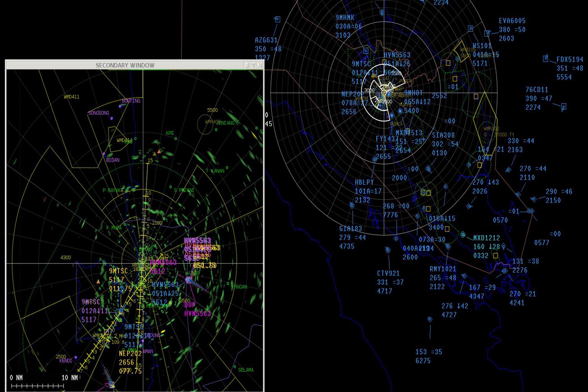The width and height of the screenshot is (588, 392).
Task: Click the CTV921 callsign label
Action: click(x=388, y=273)
